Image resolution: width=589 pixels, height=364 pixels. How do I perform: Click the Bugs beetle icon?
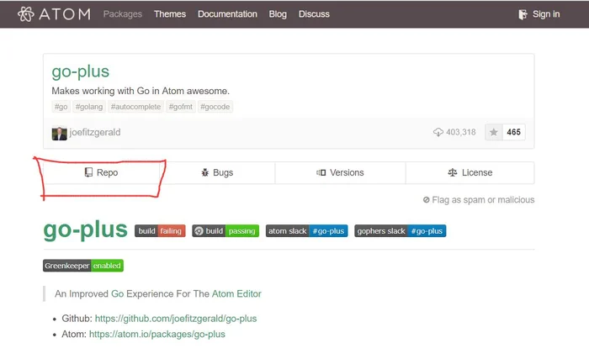(x=205, y=172)
